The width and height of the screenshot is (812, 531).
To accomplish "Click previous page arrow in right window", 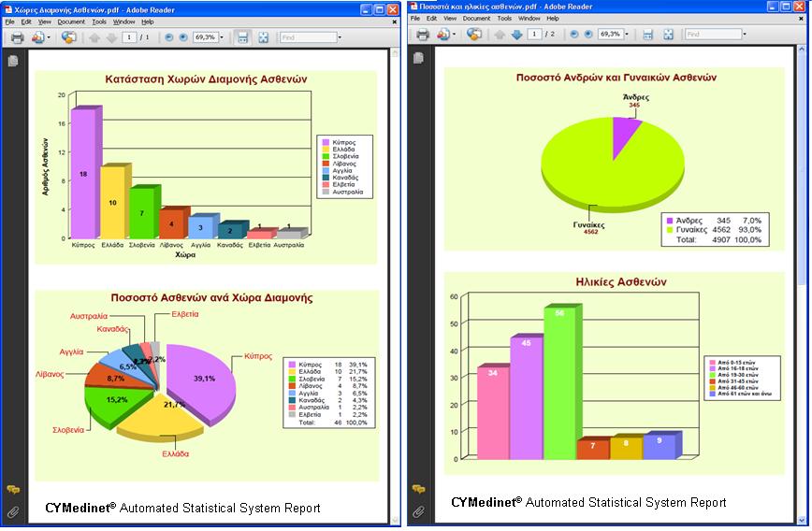I will 500,35.
